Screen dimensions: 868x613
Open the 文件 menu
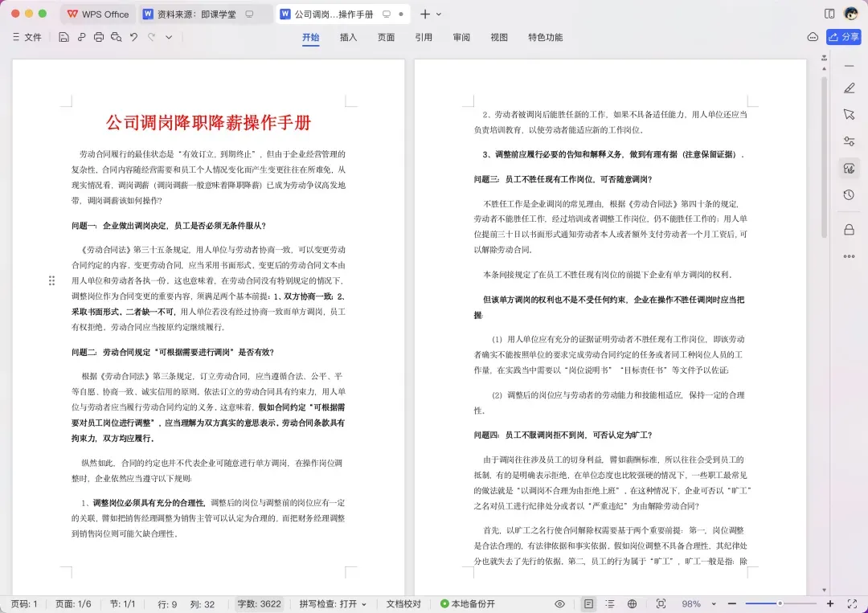[x=27, y=37]
